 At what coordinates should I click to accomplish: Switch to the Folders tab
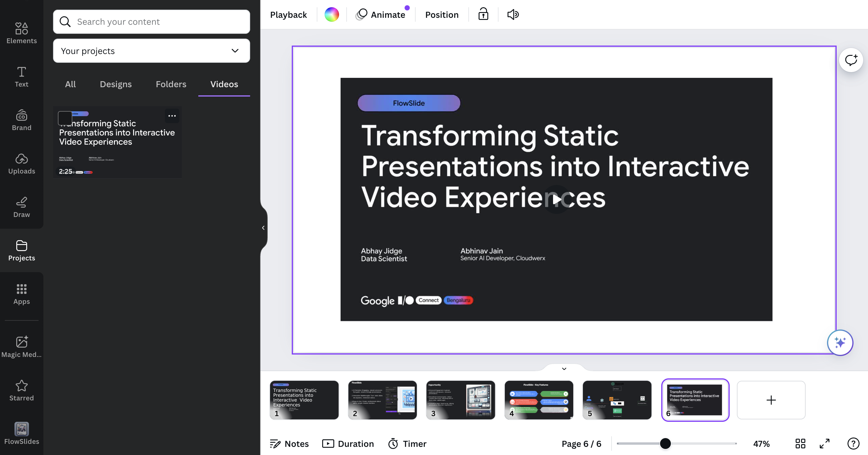pos(171,84)
